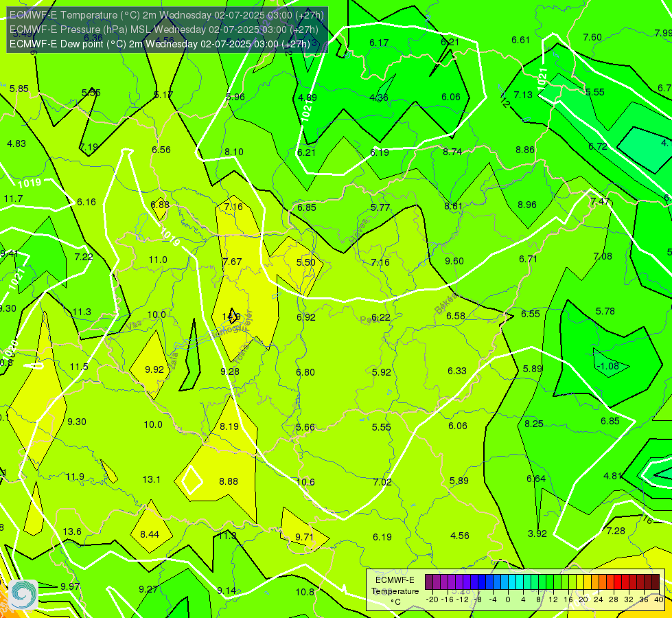Click the value 9.92 in the yellow diamond

point(154,369)
